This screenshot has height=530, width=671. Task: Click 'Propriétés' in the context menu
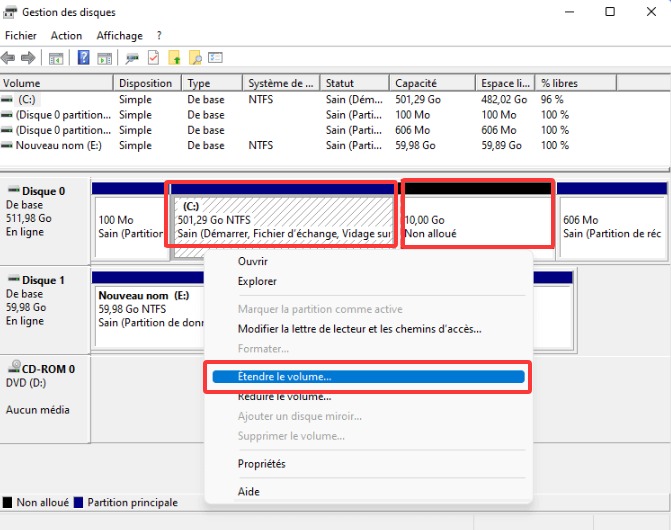coord(261,464)
